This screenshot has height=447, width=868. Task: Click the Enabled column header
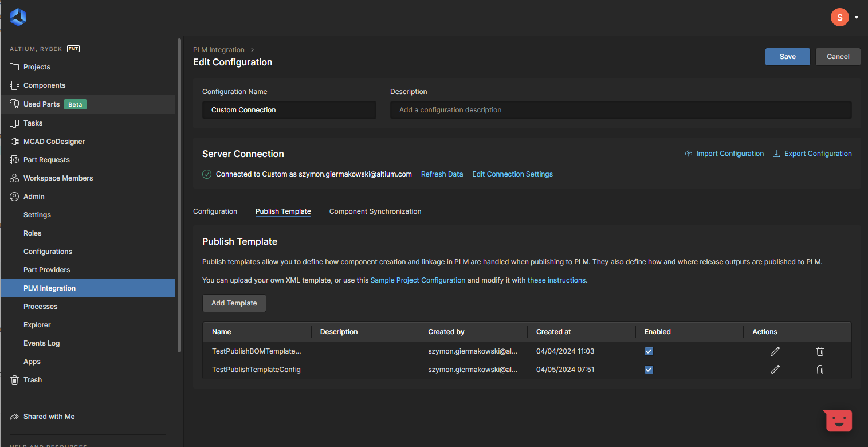657,332
